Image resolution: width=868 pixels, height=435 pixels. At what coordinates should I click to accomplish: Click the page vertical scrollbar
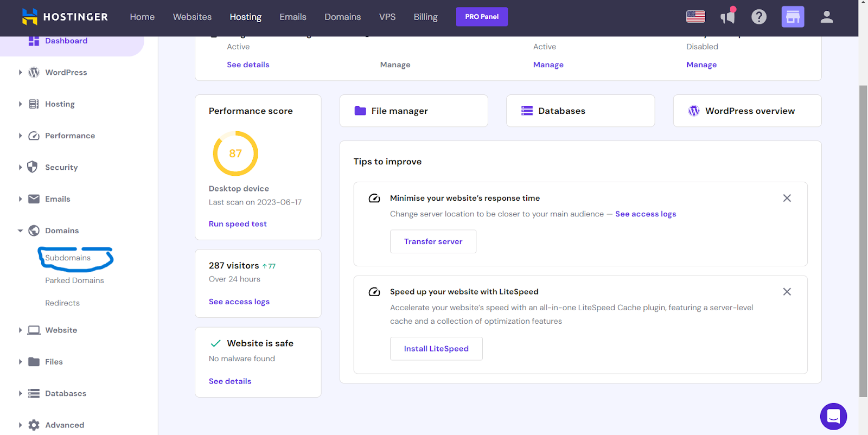click(863, 241)
